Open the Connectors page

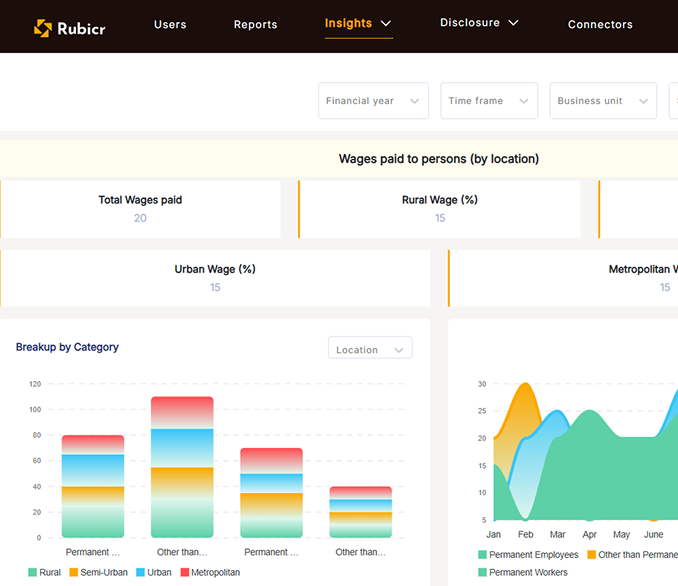click(600, 25)
